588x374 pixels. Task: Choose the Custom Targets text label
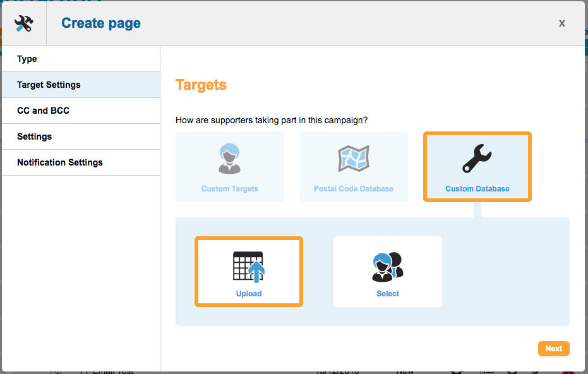click(230, 189)
